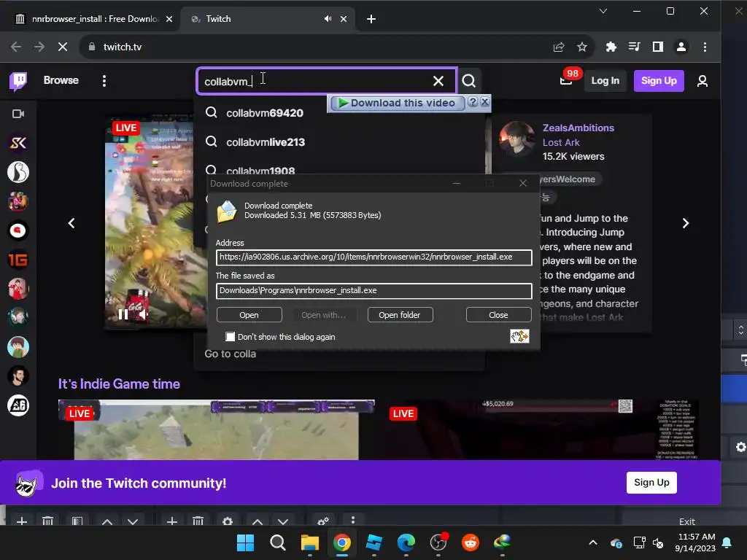747x560 pixels.
Task: Click the Log In button
Action: (605, 81)
